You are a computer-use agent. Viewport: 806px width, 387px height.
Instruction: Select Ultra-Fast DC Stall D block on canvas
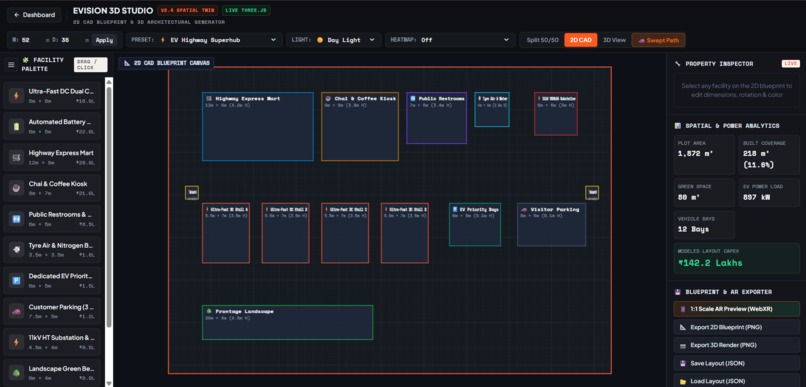(x=405, y=233)
